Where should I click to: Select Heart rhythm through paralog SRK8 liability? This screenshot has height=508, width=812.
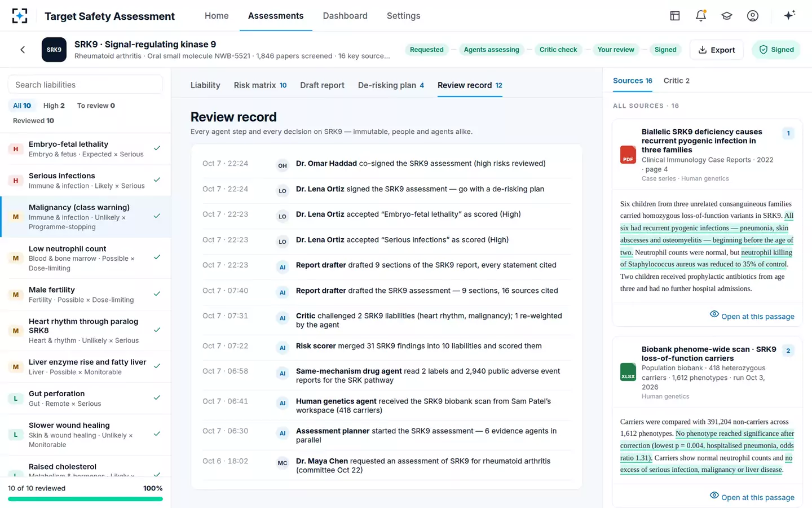click(86, 330)
